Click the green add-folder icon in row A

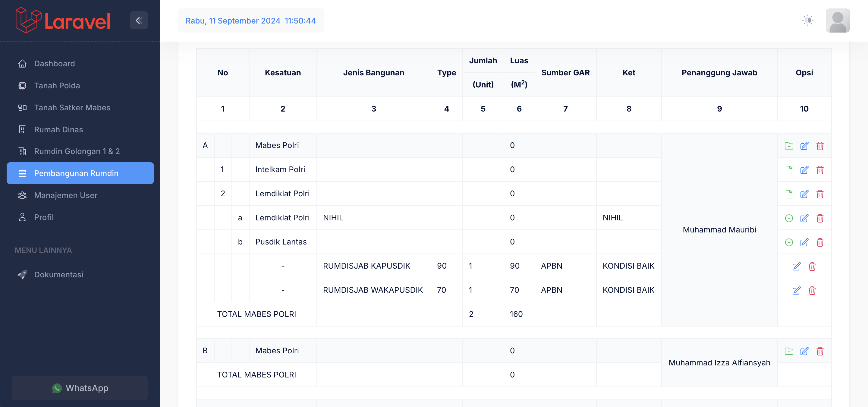(x=788, y=146)
